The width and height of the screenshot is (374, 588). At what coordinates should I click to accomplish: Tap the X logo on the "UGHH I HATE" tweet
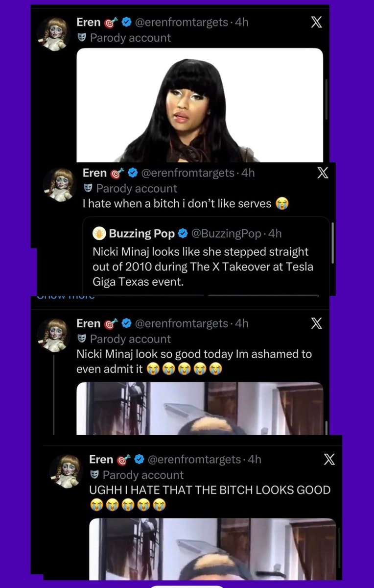pos(329,459)
